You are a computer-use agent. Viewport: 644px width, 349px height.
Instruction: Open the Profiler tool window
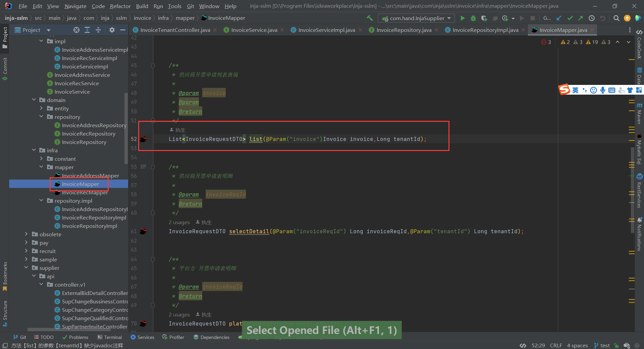[x=173, y=337]
